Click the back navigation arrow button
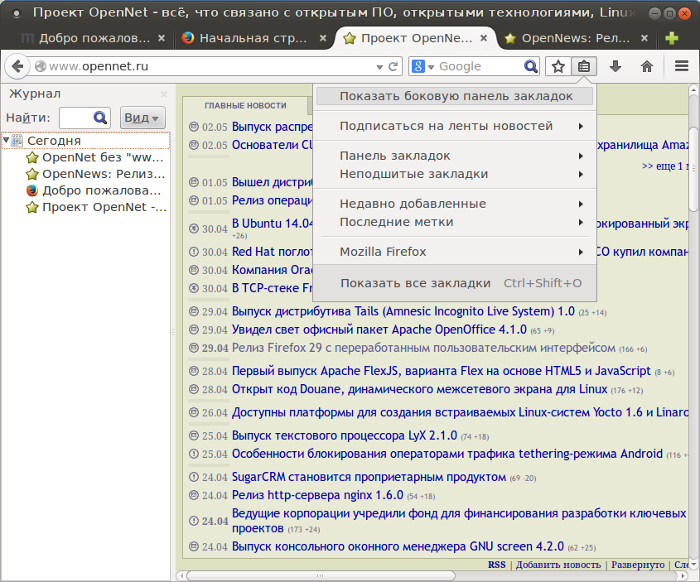Screen dimensions: 700x582 17,66
